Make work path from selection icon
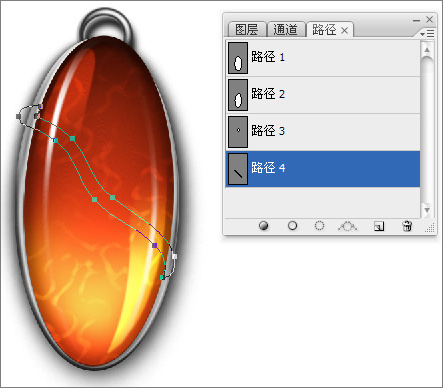This screenshot has width=443, height=388. pos(347,226)
